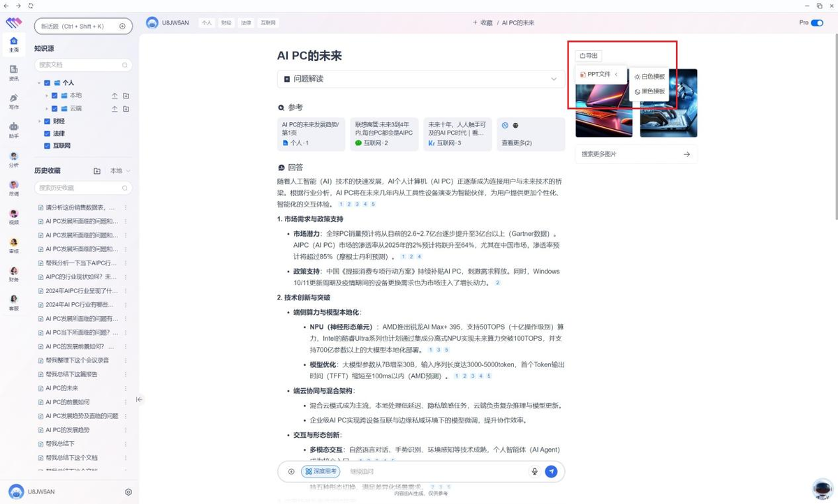Expand the 本地 tree node

tap(47, 96)
